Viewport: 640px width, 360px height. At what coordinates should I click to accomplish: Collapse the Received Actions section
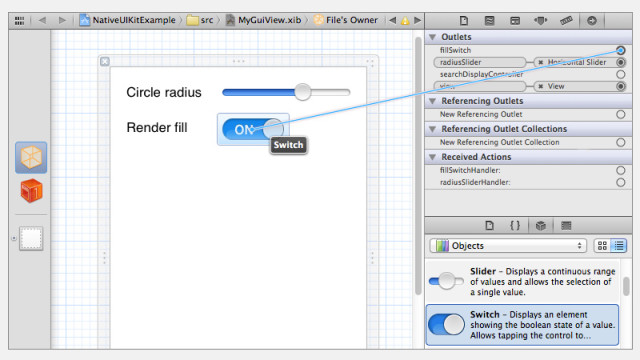pyautogui.click(x=432, y=157)
